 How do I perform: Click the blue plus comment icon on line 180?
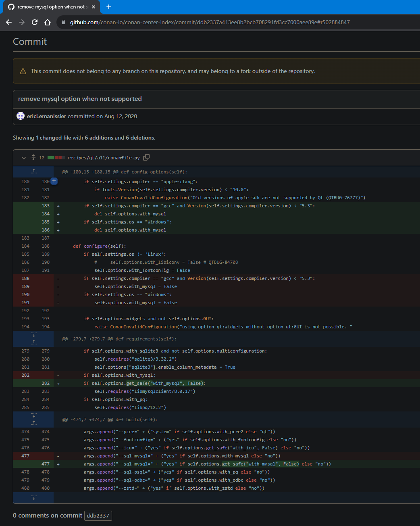tap(54, 181)
